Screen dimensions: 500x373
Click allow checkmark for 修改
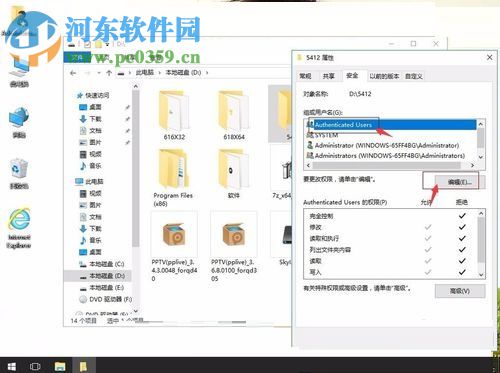pyautogui.click(x=428, y=227)
